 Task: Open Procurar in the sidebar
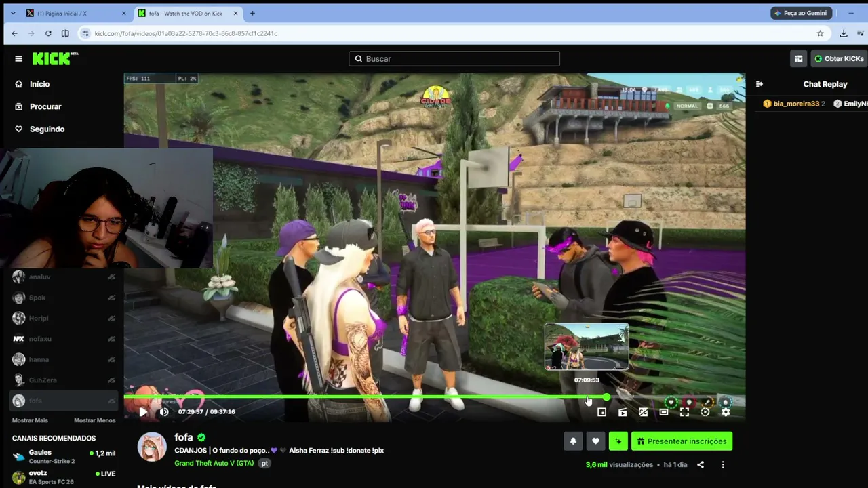click(45, 106)
